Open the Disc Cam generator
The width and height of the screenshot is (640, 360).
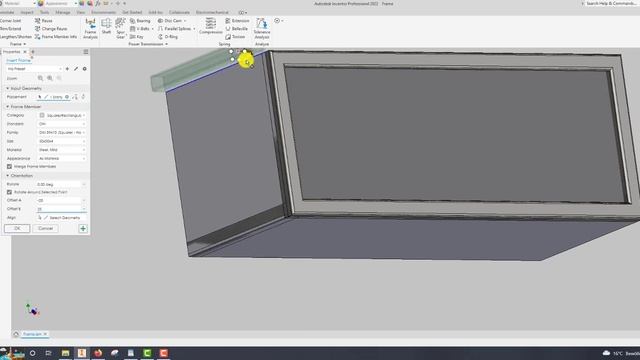[170, 21]
